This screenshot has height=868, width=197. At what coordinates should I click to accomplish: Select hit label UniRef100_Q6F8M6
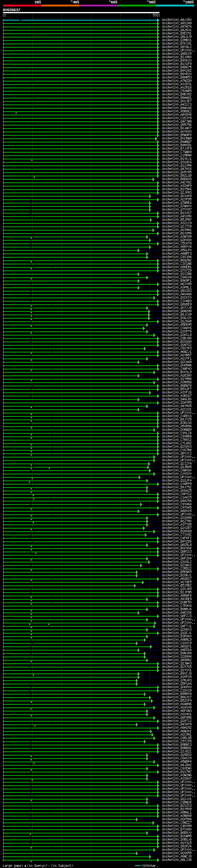[x=177, y=718]
